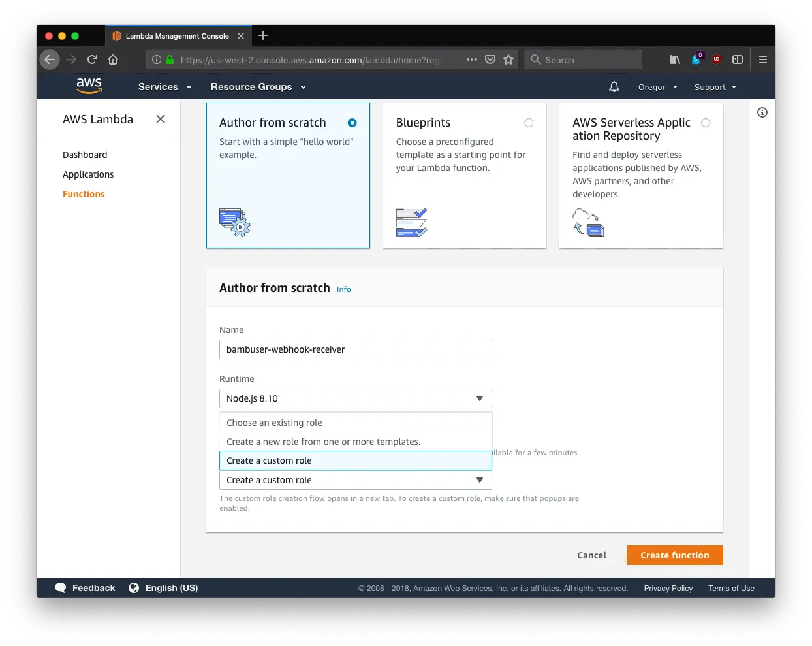The image size is (812, 646).
Task: Expand the Resource Groups menu
Action: click(x=258, y=87)
